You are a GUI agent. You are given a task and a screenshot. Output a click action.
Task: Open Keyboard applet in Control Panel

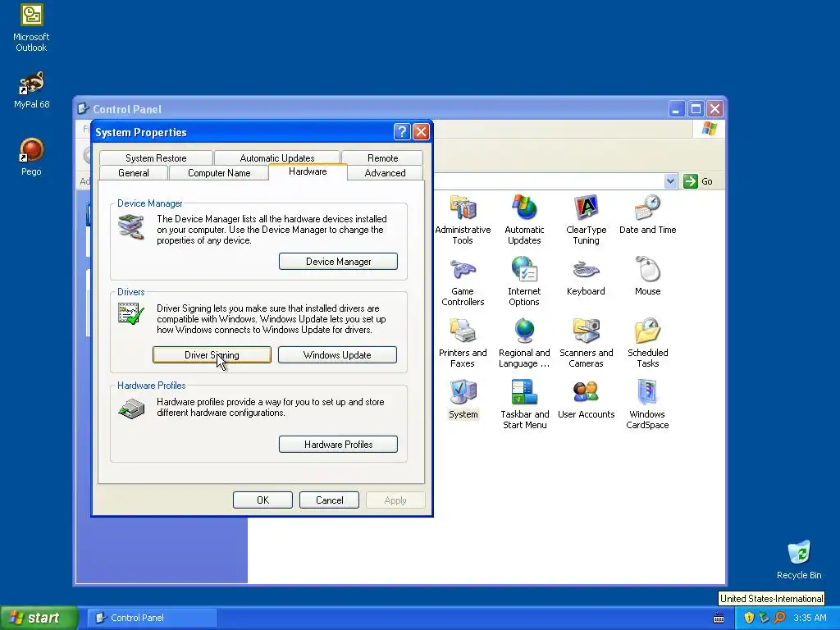tap(586, 276)
